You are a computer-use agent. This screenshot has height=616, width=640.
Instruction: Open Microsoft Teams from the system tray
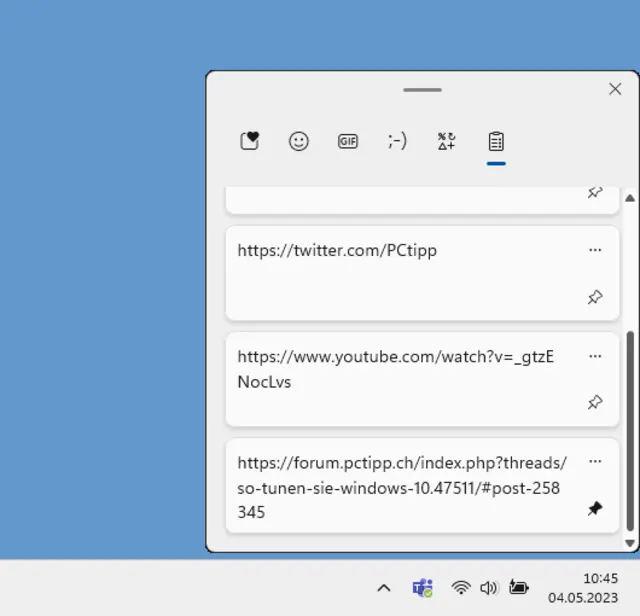422,588
